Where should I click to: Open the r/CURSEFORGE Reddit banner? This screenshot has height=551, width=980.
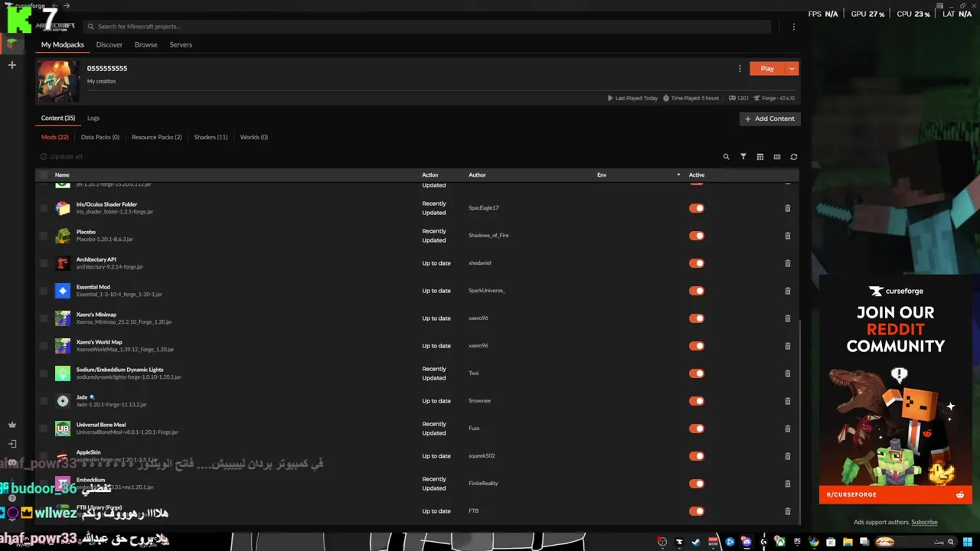896,494
